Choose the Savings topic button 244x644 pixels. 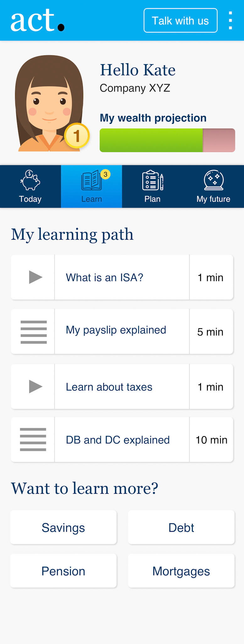click(x=63, y=528)
